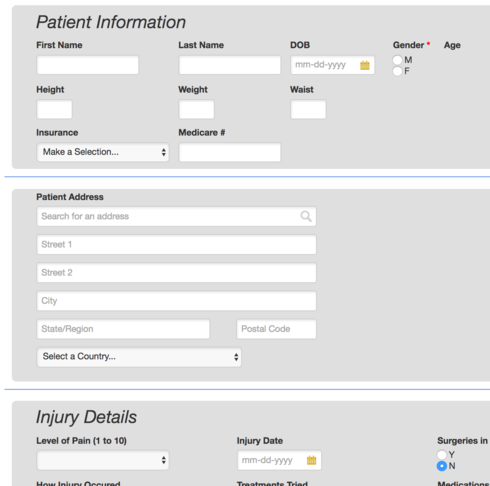Focus the Street 1 address field

[x=176, y=244]
